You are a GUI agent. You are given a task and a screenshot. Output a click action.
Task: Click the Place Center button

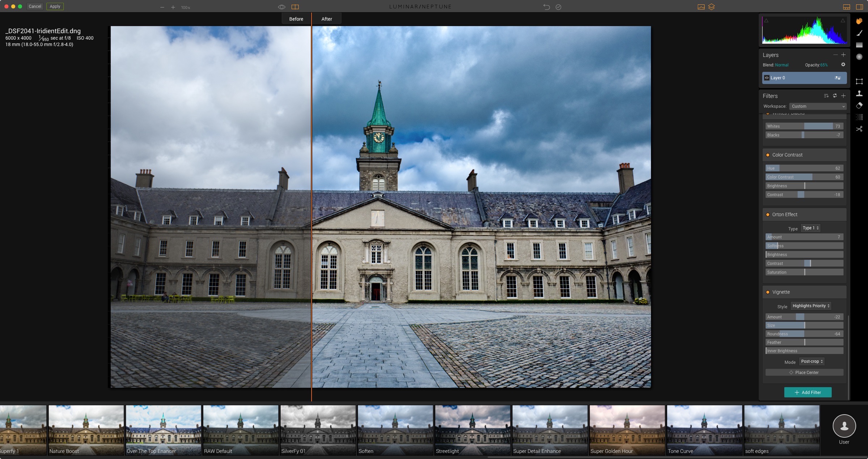tap(804, 373)
